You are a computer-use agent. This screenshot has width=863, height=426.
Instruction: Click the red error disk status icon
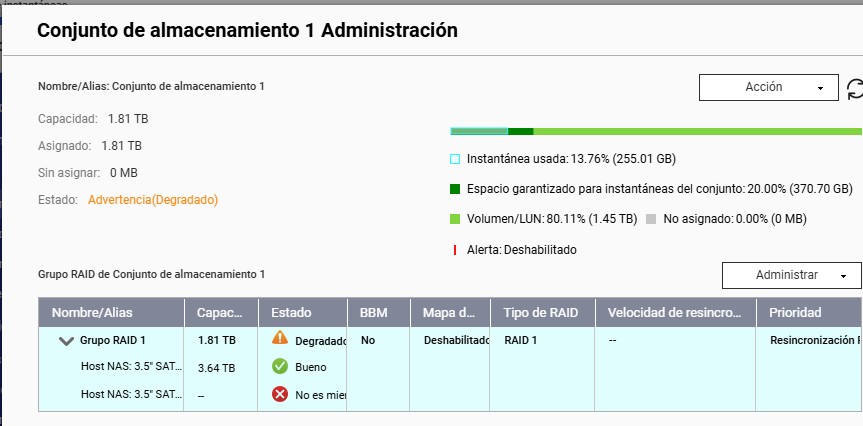click(280, 394)
